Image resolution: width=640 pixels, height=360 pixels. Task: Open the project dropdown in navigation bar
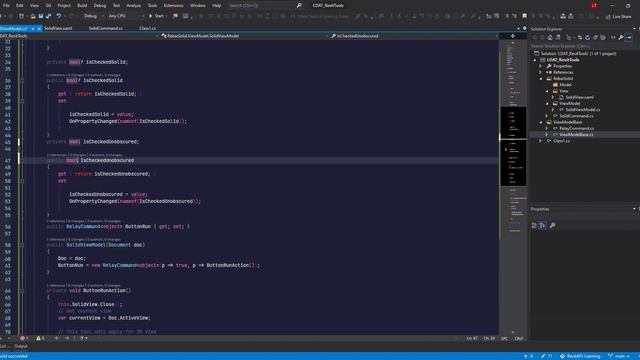tap(79, 36)
